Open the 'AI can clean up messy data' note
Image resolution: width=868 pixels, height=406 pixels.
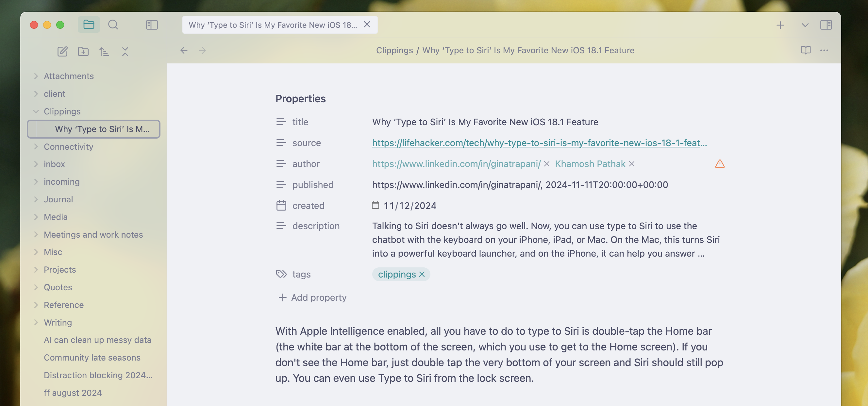tap(97, 340)
